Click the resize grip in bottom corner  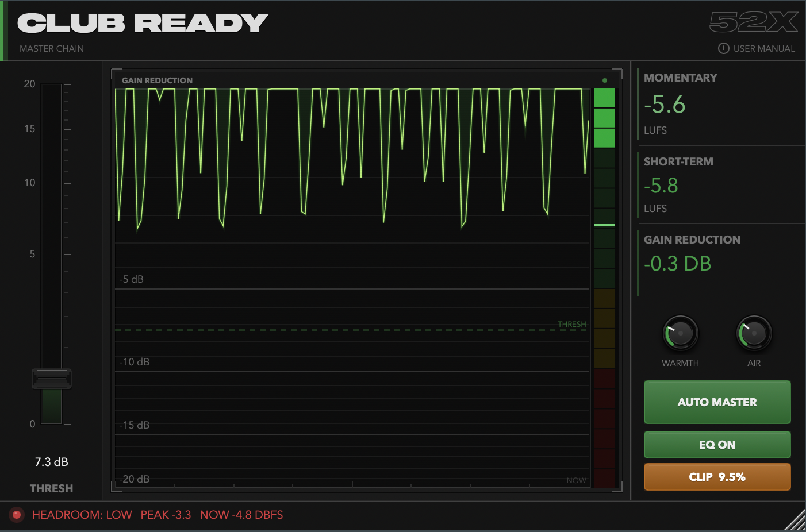(x=795, y=519)
